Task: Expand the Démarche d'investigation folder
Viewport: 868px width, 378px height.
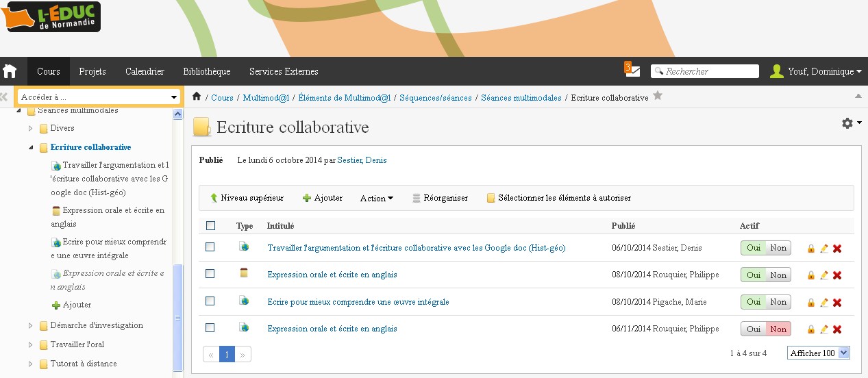Action: 30,325
